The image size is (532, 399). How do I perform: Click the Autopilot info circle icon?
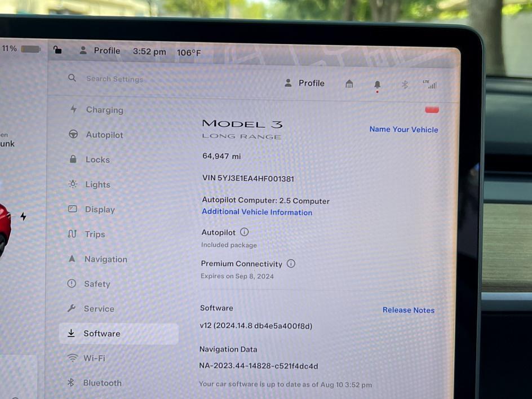pyautogui.click(x=244, y=232)
